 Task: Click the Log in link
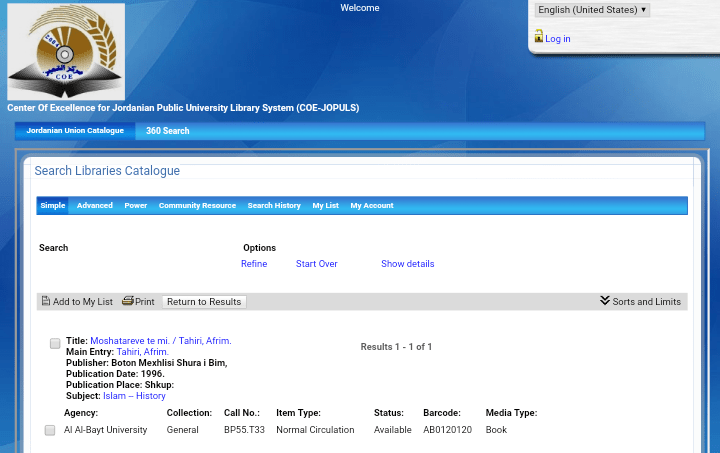[557, 39]
